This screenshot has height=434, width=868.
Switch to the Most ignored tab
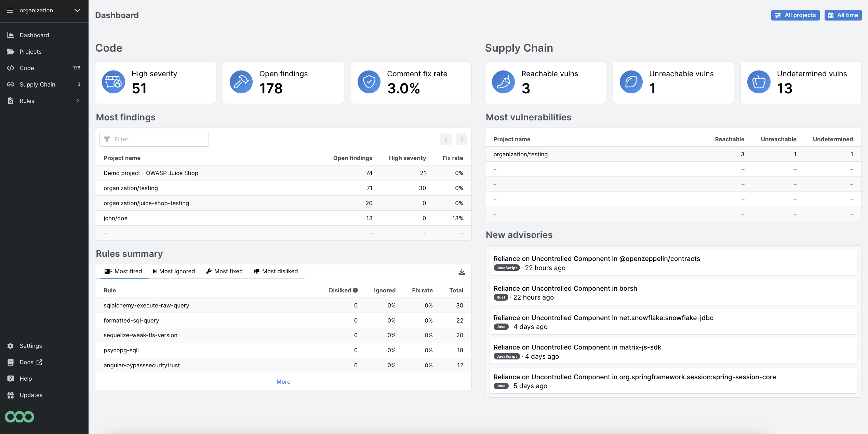[174, 271]
